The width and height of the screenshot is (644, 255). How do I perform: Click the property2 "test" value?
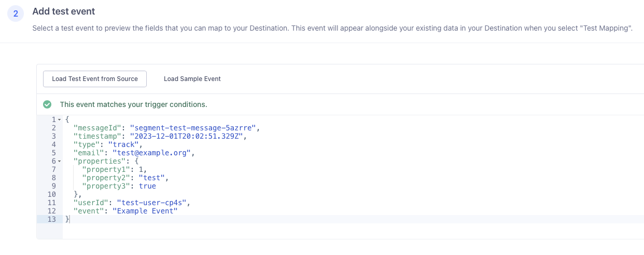(x=153, y=178)
